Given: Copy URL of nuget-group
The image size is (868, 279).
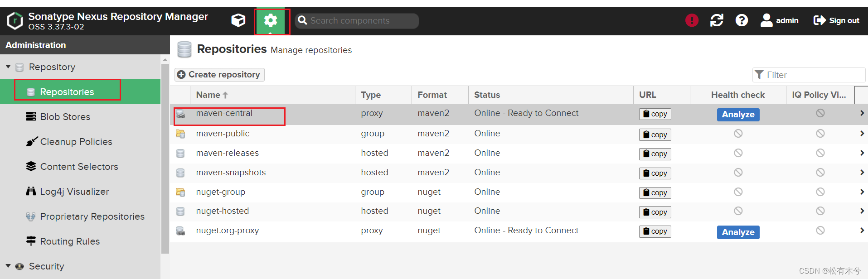Looking at the screenshot, I should [655, 193].
